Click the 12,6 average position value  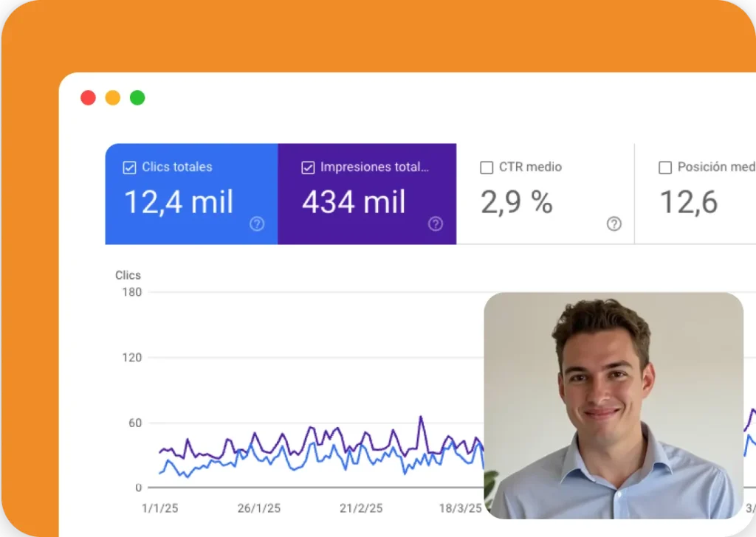pyautogui.click(x=688, y=202)
